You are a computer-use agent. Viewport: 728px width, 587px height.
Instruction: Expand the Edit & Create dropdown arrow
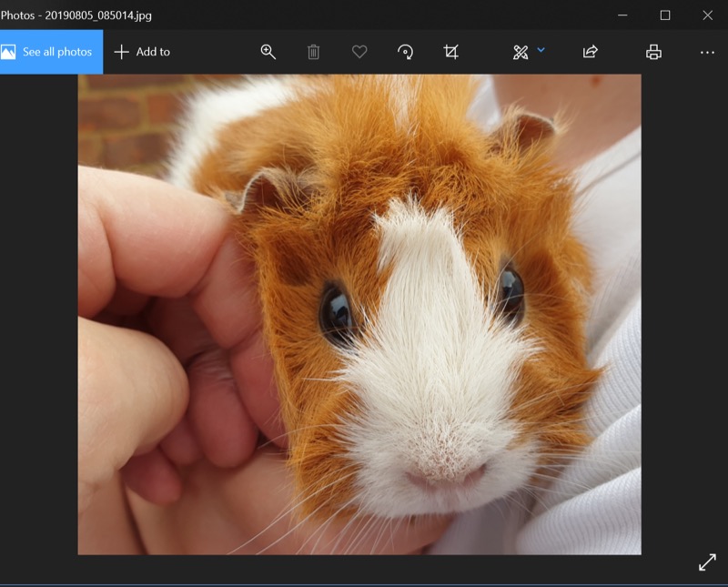(541, 49)
